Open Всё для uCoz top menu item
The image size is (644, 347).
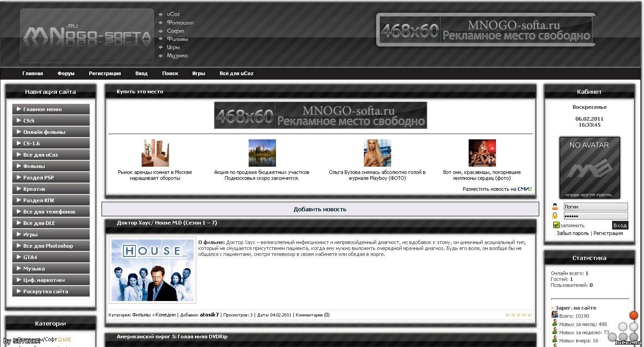[236, 73]
